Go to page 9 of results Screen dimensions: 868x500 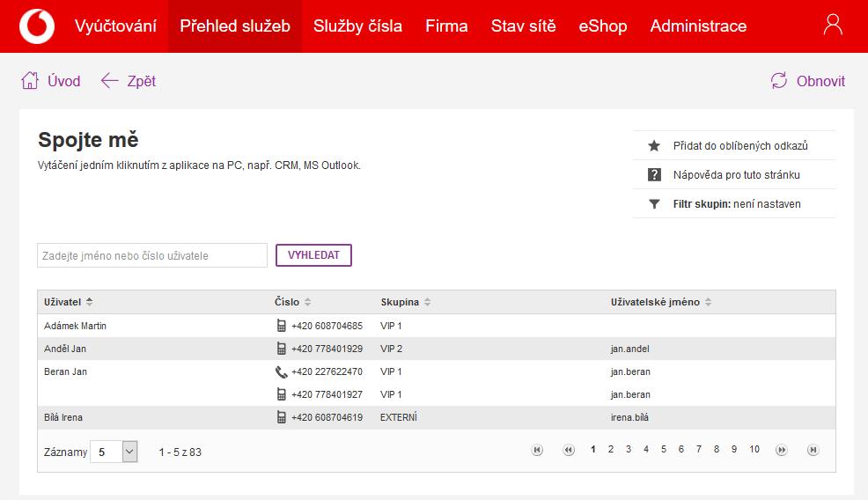[734, 449]
